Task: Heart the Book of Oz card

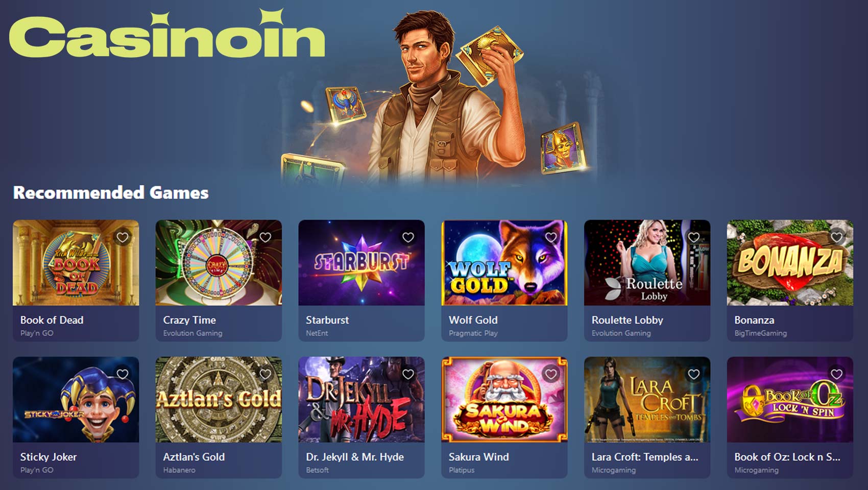Action: [837, 374]
